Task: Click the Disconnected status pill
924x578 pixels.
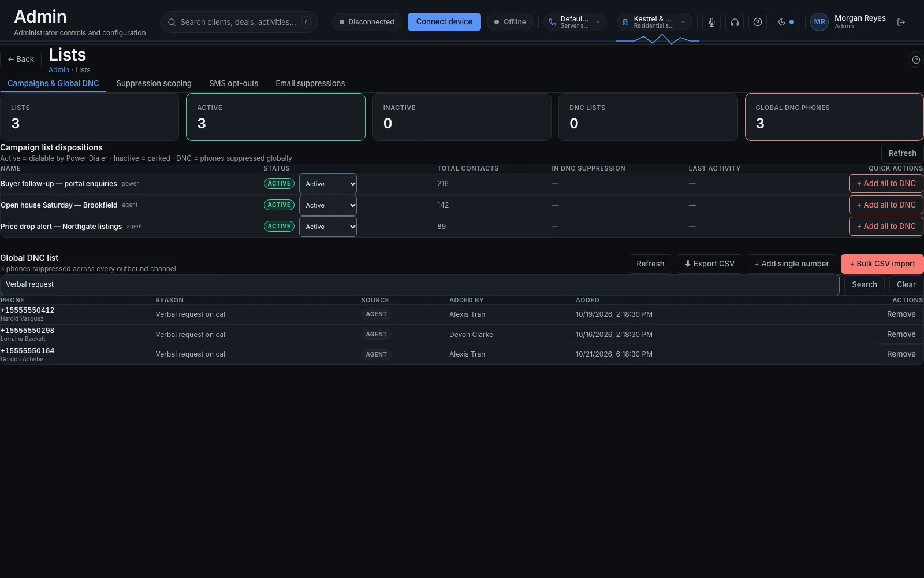Action: (x=367, y=22)
